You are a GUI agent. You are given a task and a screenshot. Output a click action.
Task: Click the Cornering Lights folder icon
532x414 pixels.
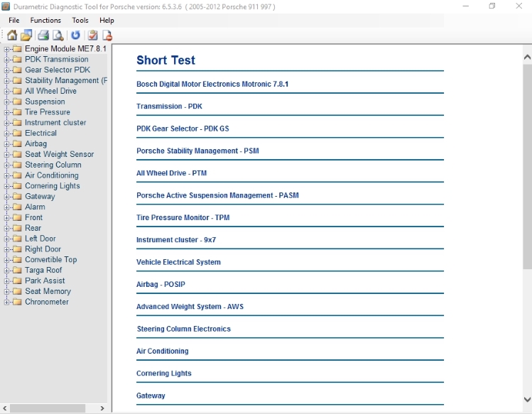(x=17, y=186)
